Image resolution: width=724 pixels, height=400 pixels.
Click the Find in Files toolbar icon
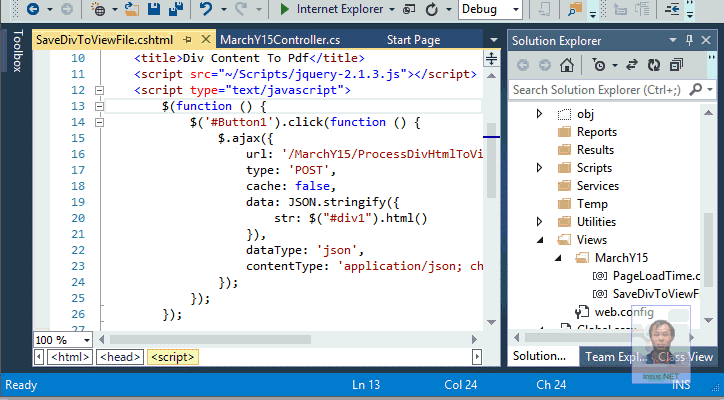(575, 9)
